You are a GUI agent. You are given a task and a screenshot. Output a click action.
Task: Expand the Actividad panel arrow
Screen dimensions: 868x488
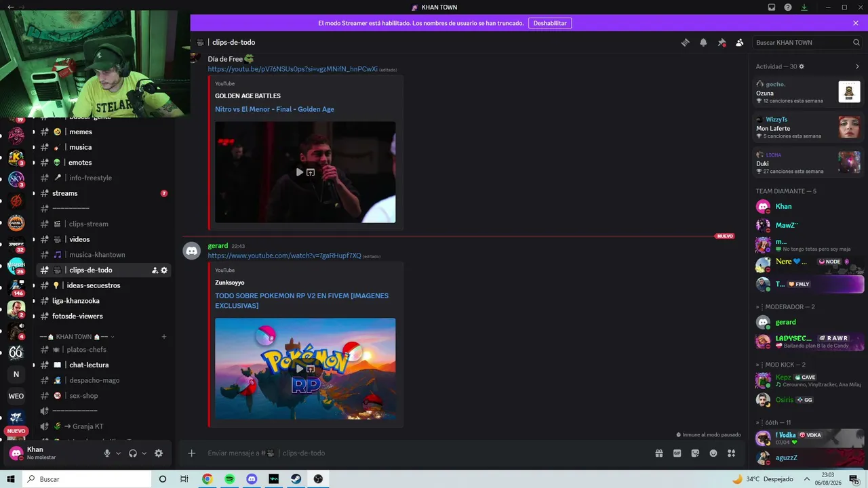coord(857,66)
